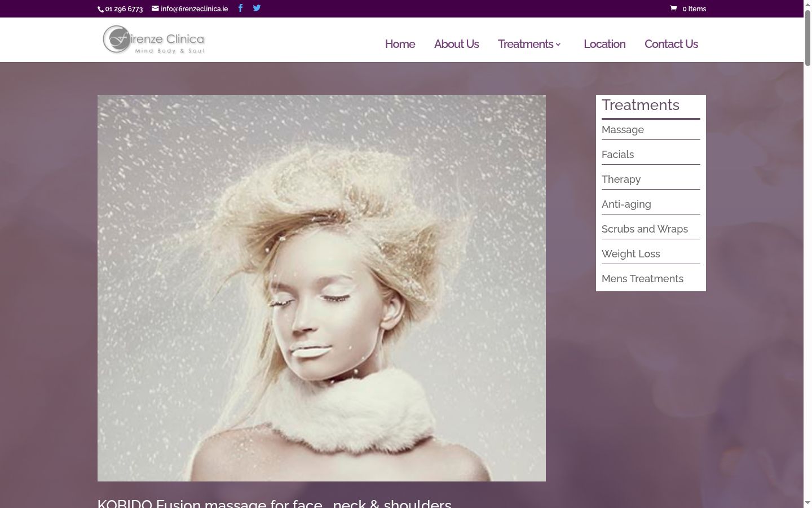This screenshot has width=812, height=508.
Task: Open the Anti-aging treatments link
Action: click(626, 204)
